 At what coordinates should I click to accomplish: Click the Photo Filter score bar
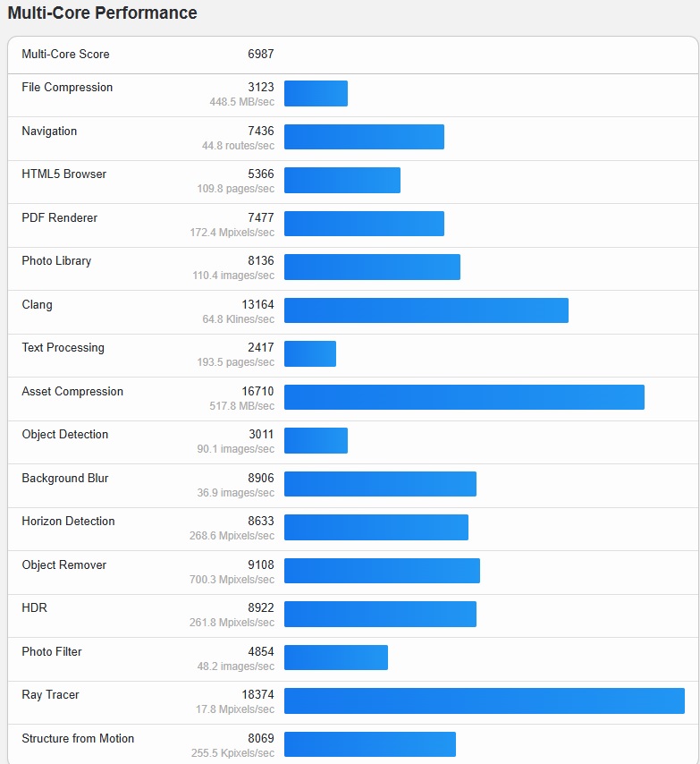pyautogui.click(x=336, y=658)
